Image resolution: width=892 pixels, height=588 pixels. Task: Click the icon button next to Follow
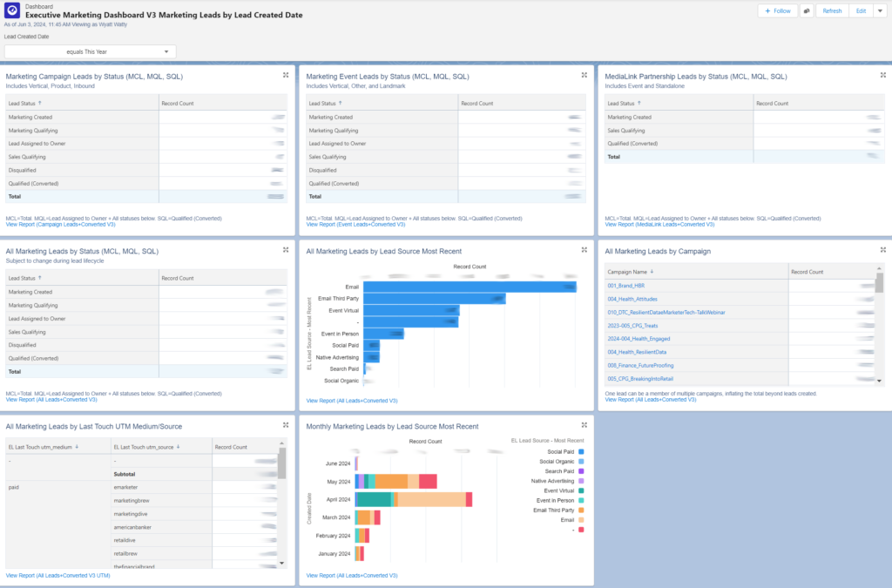807,10
